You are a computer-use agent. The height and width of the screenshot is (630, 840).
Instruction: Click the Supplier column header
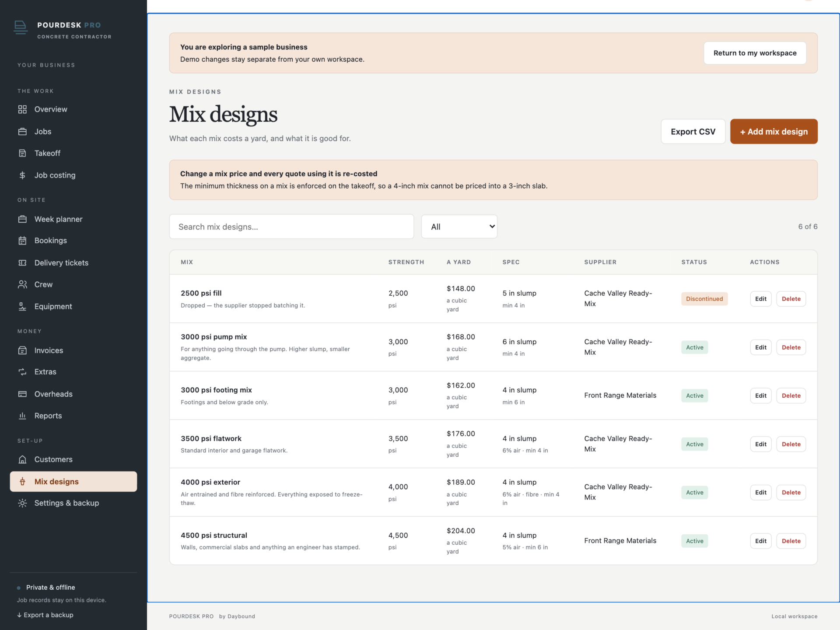pos(600,262)
